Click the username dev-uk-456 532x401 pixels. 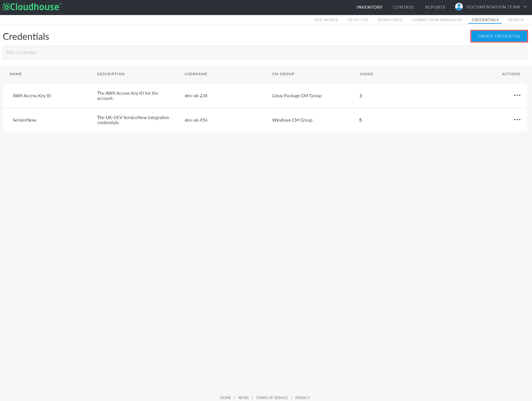(196, 120)
